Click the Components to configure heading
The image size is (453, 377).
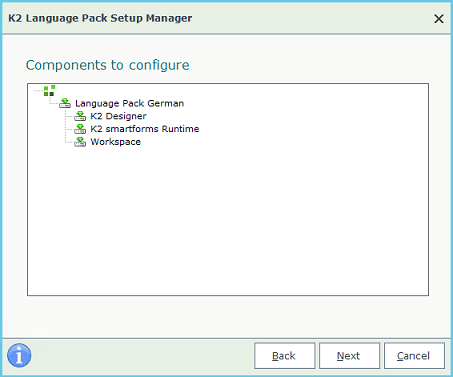pyautogui.click(x=107, y=65)
